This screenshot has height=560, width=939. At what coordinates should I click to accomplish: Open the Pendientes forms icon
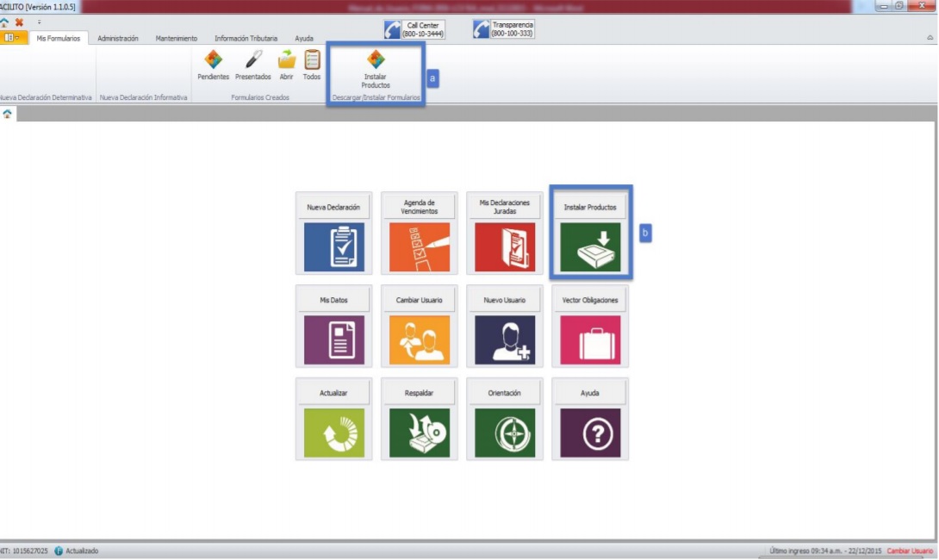tap(213, 59)
